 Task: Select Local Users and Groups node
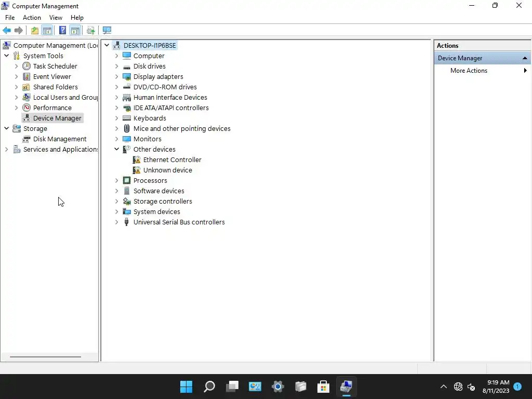click(x=65, y=97)
